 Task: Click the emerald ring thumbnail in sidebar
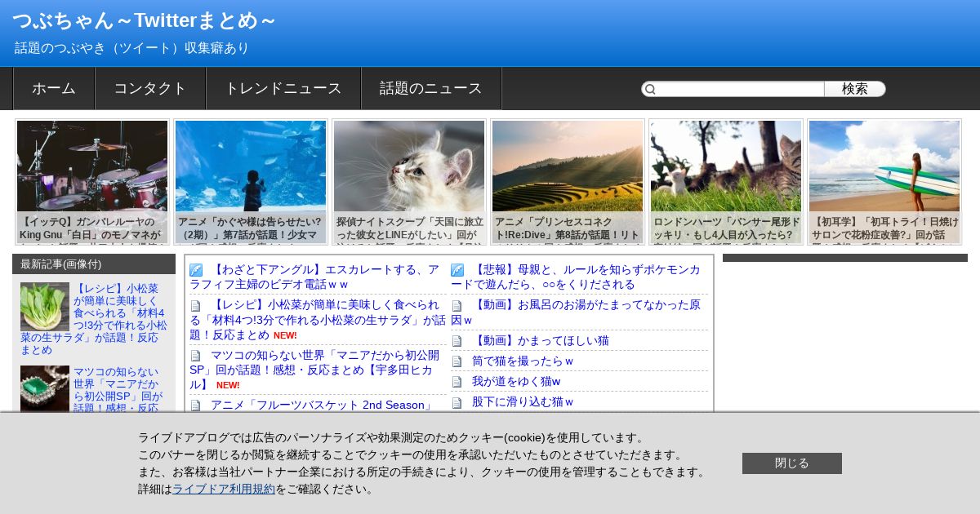click(45, 389)
